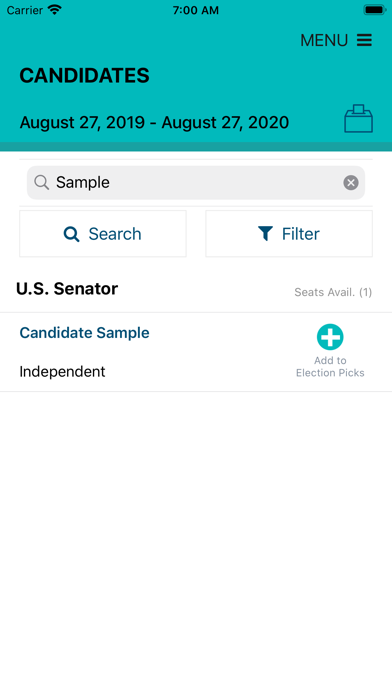Tap the ballot box icon
The width and height of the screenshot is (392, 696).
pos(358,119)
